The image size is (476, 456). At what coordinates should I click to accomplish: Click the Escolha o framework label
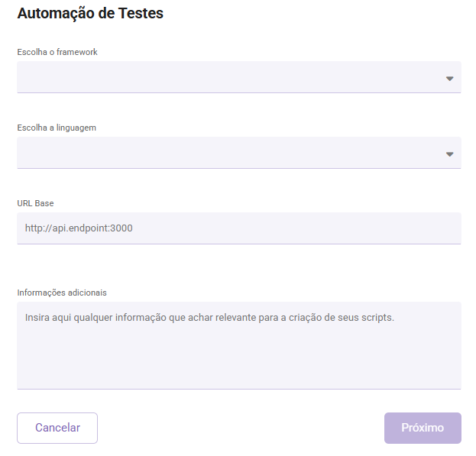[57, 52]
